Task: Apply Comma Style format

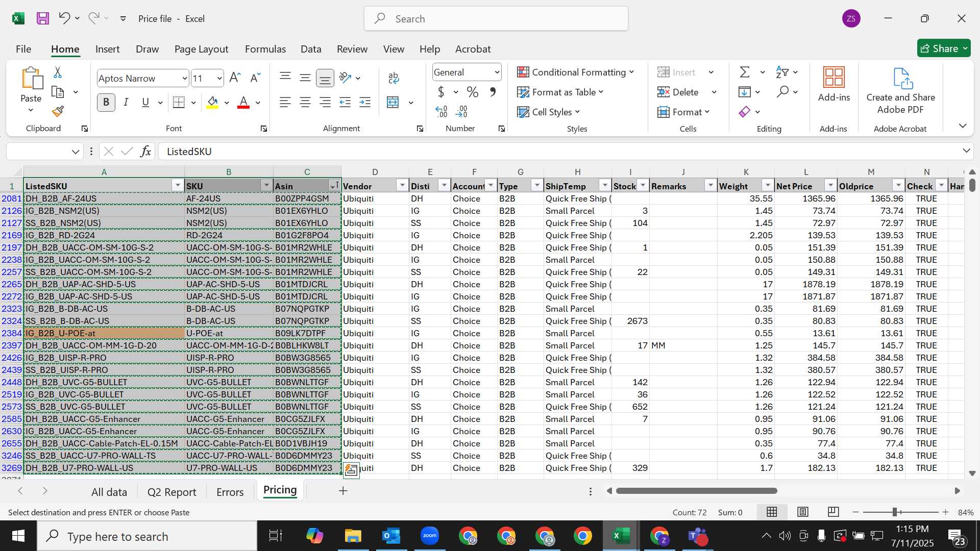Action: (493, 92)
